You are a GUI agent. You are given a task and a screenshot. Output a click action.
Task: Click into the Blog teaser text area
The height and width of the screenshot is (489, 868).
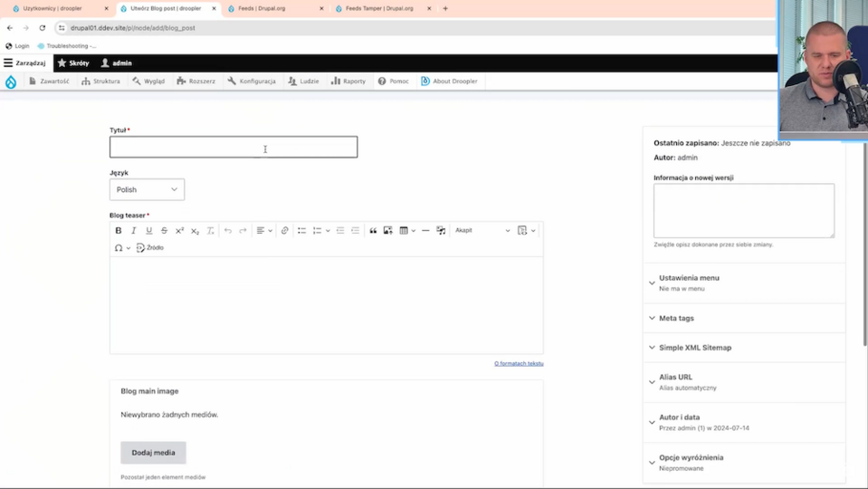tap(326, 304)
